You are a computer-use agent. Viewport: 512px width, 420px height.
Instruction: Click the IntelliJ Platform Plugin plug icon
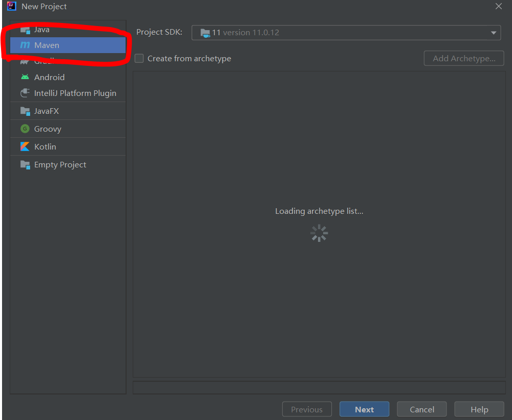(x=25, y=93)
